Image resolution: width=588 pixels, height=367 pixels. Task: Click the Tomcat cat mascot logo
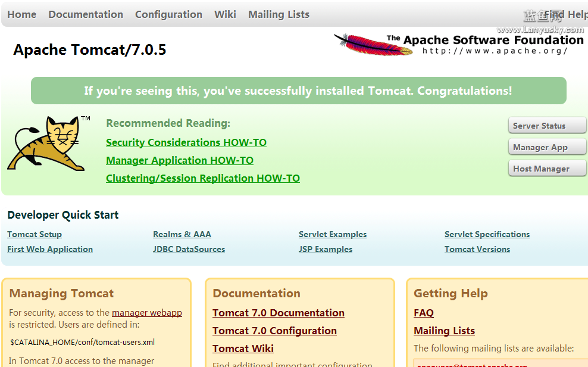[x=48, y=144]
